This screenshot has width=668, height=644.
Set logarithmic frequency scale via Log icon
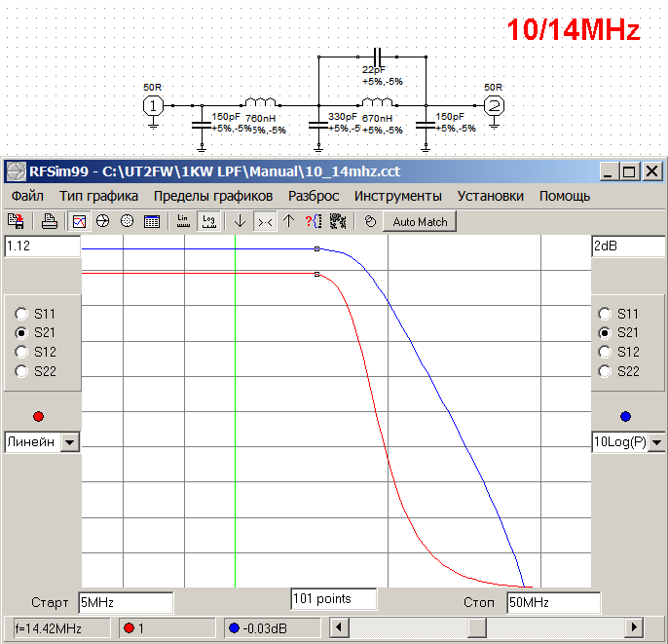tap(207, 221)
